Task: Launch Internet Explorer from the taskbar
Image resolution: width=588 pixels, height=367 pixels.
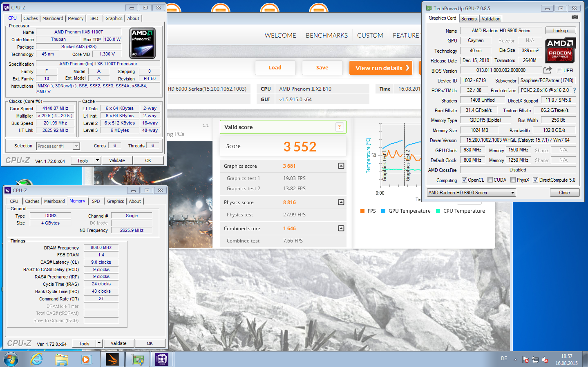Action: [x=36, y=359]
